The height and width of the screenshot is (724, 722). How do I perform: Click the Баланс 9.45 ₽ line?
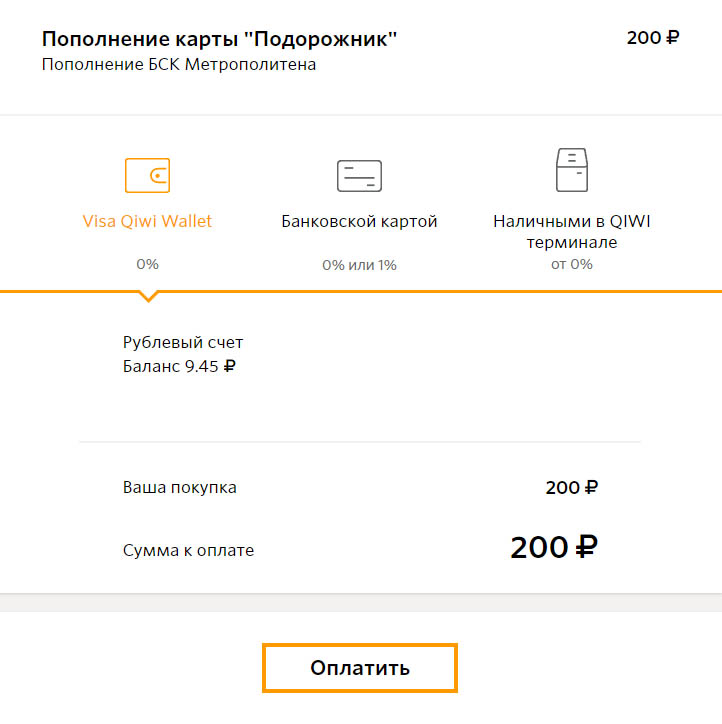[x=179, y=366]
